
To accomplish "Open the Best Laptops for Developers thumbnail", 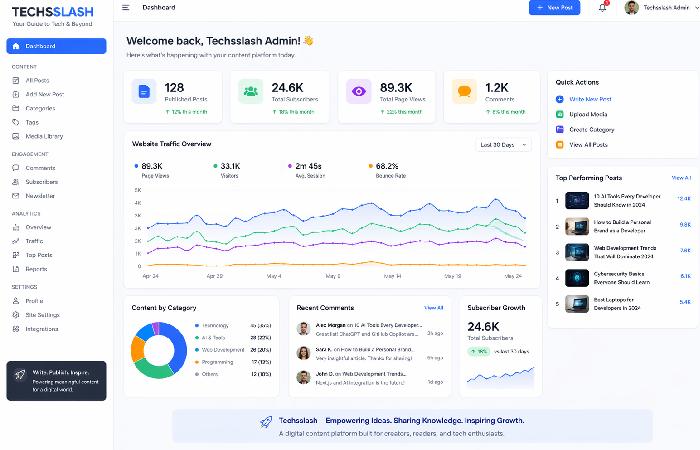I will pyautogui.click(x=577, y=304).
